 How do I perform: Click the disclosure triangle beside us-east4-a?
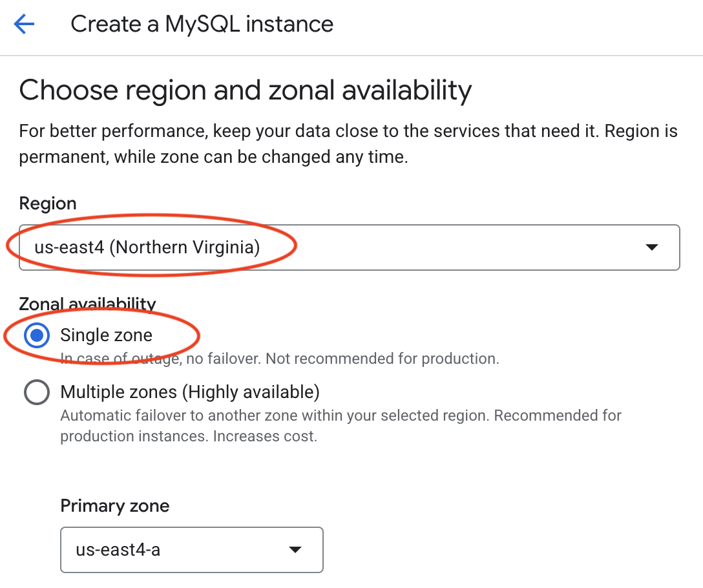tap(295, 550)
